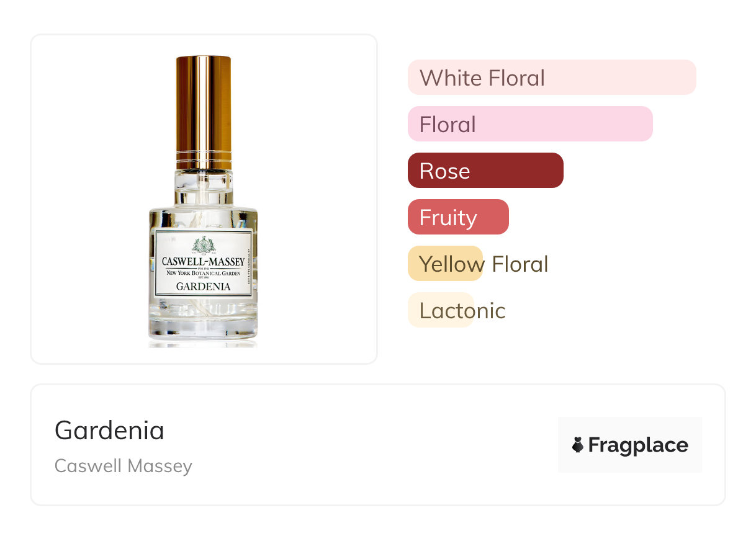Screen dimensions: 756x536
Task: Click the Fragplace perfume bottle logo icon
Action: 578,445
